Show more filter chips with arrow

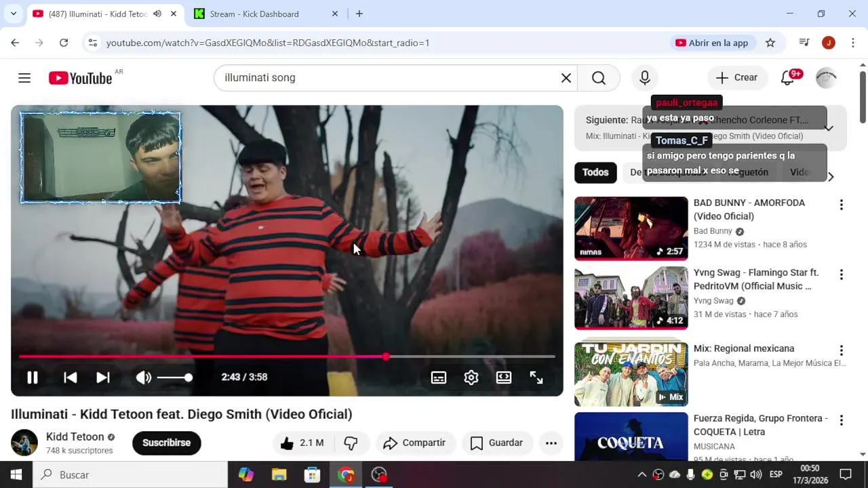(831, 176)
